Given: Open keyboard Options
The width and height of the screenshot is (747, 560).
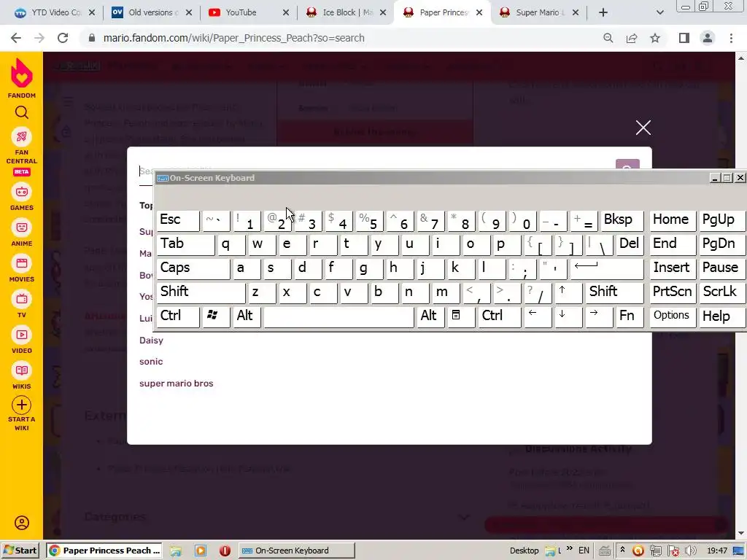Looking at the screenshot, I should coord(672,316).
